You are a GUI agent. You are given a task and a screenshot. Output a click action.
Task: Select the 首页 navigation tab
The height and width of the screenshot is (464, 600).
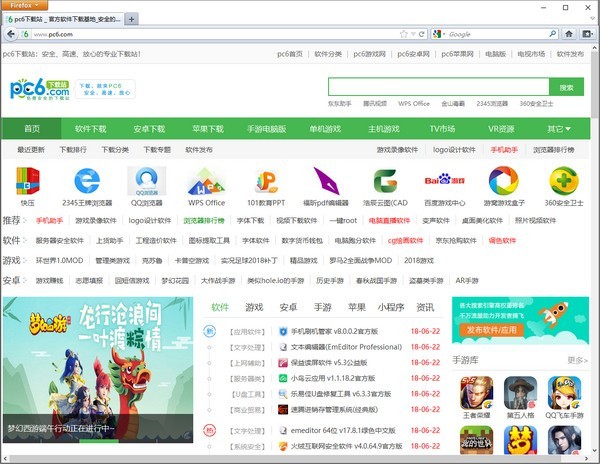(x=32, y=129)
